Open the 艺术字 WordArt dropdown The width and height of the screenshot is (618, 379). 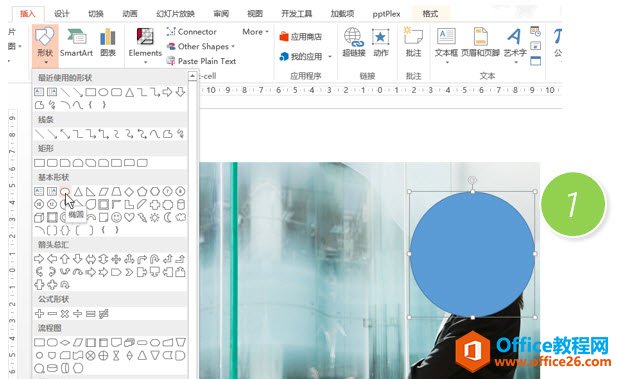tap(515, 46)
